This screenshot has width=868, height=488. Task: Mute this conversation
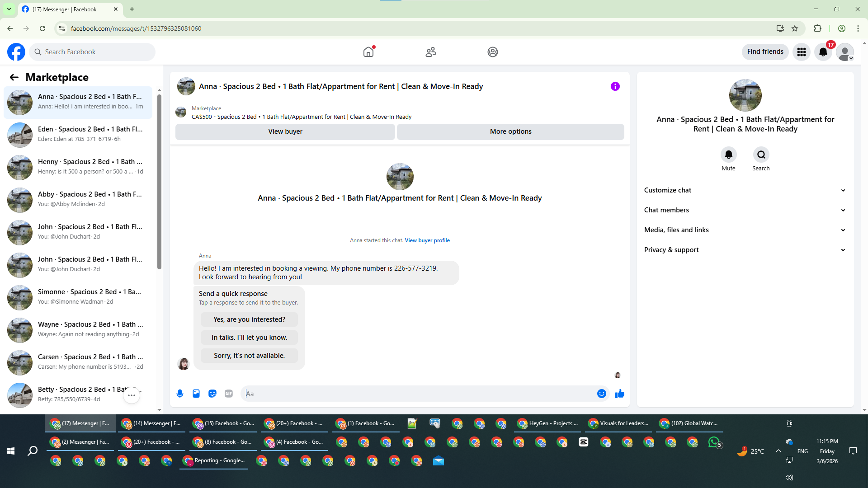tap(728, 155)
